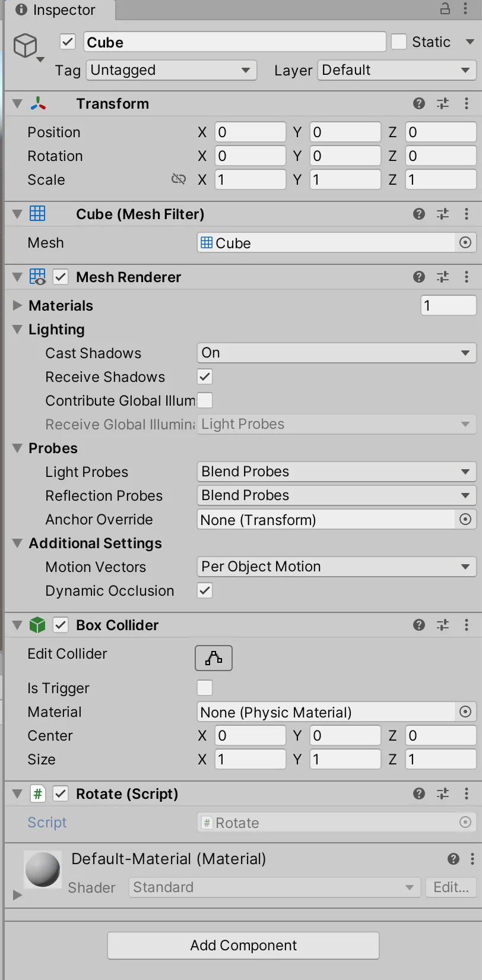Open Transform help documentation
The image size is (482, 980).
[418, 103]
